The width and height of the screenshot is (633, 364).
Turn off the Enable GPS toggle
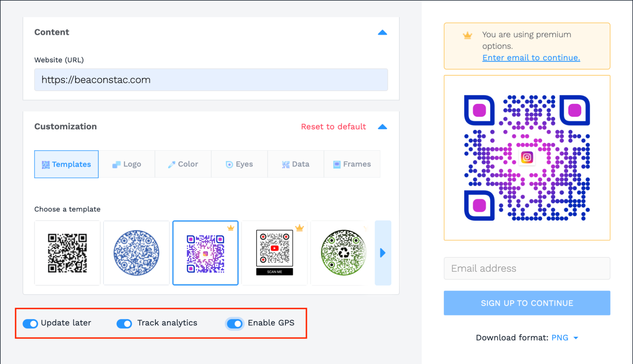click(x=235, y=324)
